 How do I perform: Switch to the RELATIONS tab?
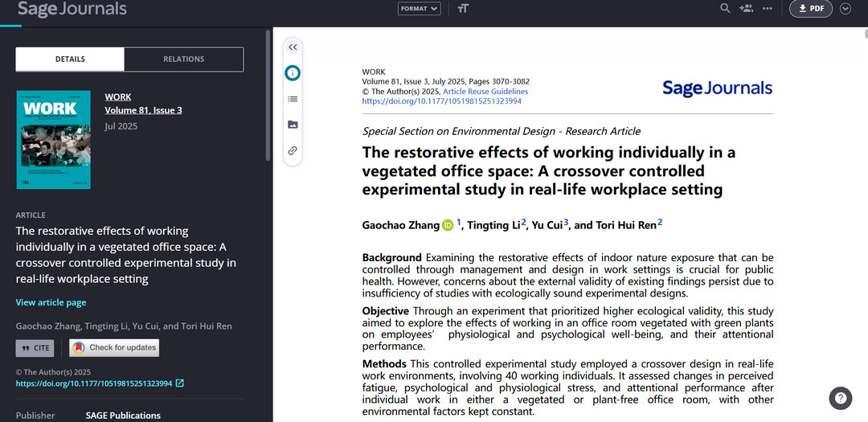184,59
